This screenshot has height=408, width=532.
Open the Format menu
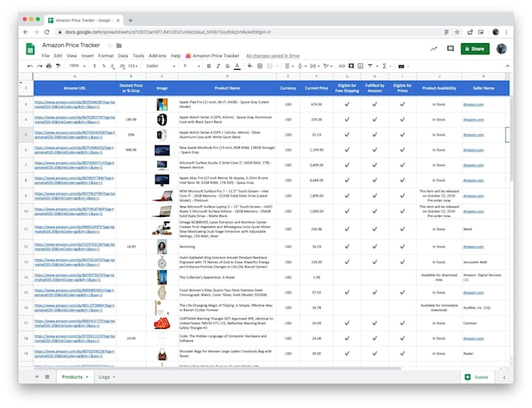point(106,56)
